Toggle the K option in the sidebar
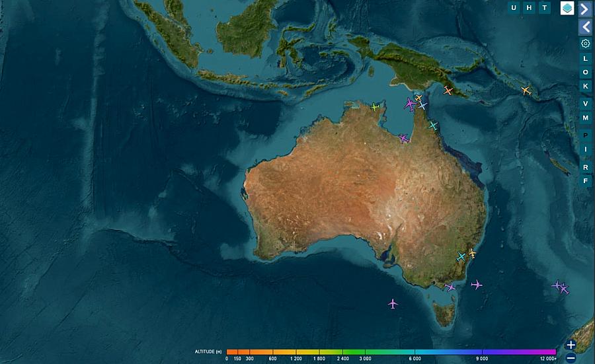 pos(585,86)
